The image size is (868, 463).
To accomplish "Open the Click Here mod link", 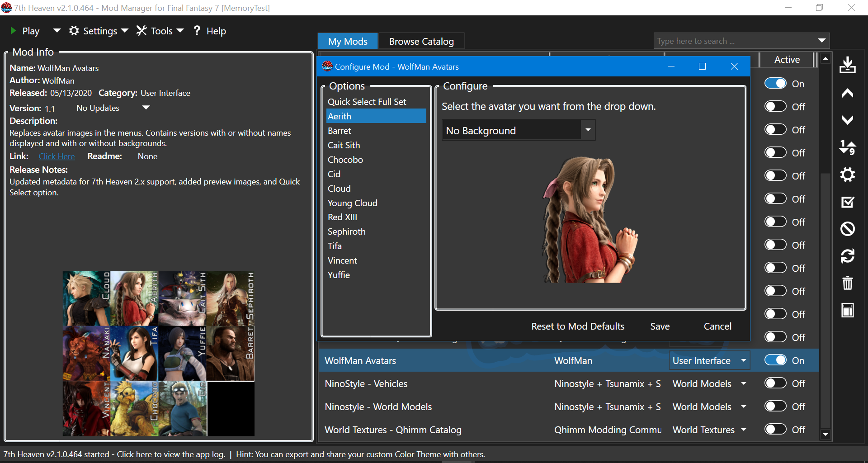I will pos(57,156).
